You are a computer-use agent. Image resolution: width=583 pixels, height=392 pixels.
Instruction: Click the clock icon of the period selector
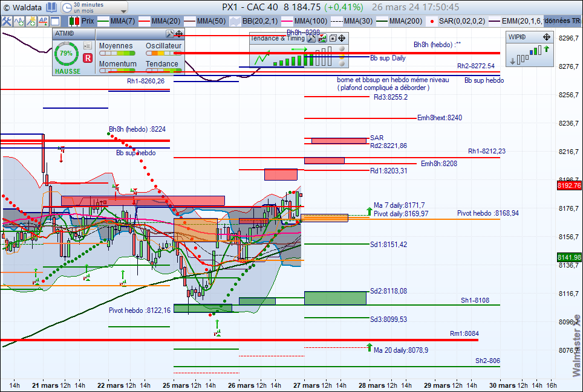[x=67, y=7]
